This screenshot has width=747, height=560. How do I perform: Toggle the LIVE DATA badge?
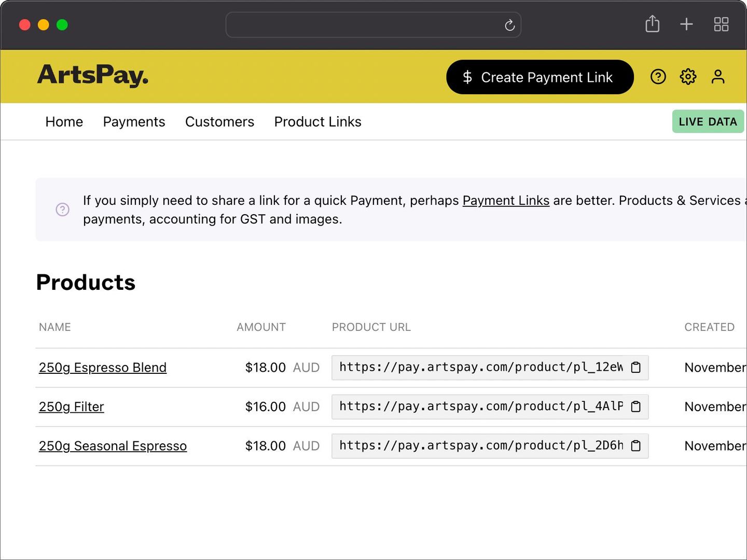coord(708,121)
